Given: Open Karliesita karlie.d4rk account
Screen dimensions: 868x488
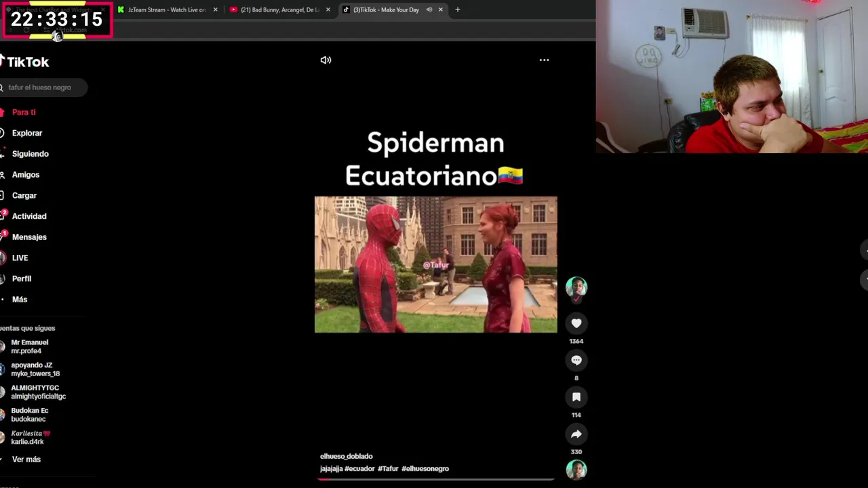Looking at the screenshot, I should point(28,438).
